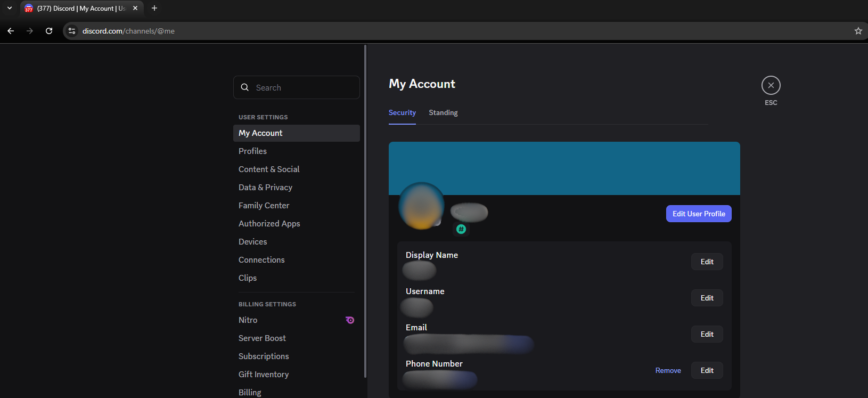Remove the phone number link

(668, 370)
